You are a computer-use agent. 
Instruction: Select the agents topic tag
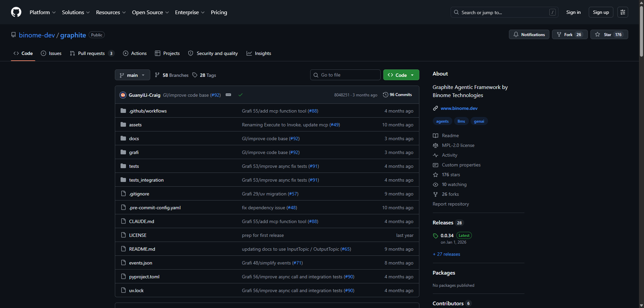[x=442, y=121]
